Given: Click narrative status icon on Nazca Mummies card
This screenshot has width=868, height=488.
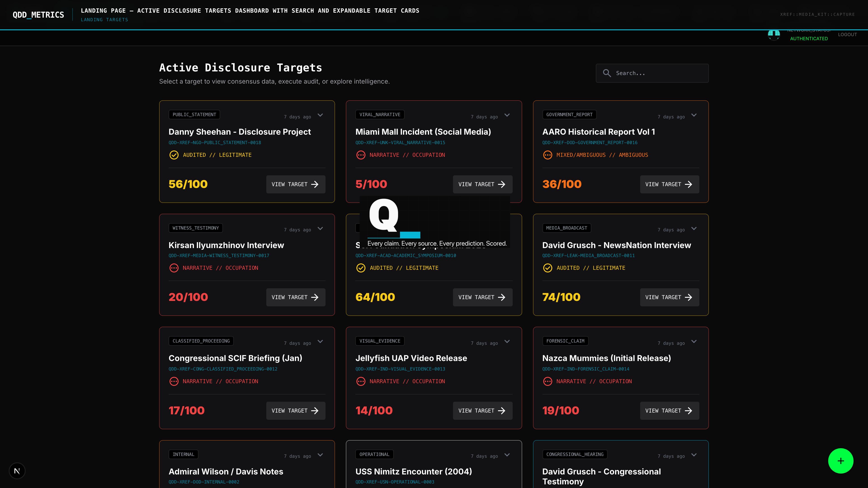Looking at the screenshot, I should pyautogui.click(x=547, y=381).
